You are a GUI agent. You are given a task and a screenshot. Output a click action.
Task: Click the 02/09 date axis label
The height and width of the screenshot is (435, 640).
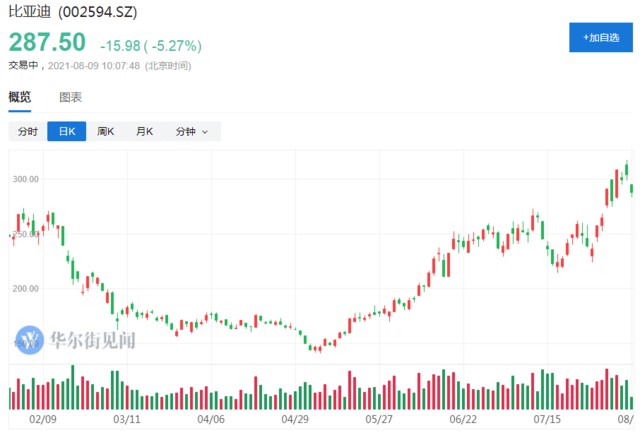click(x=42, y=421)
